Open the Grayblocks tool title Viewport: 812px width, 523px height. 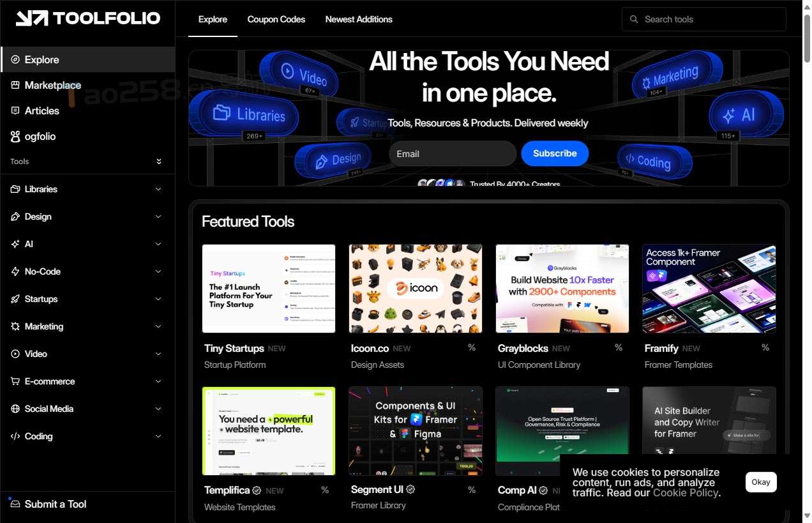coord(523,348)
